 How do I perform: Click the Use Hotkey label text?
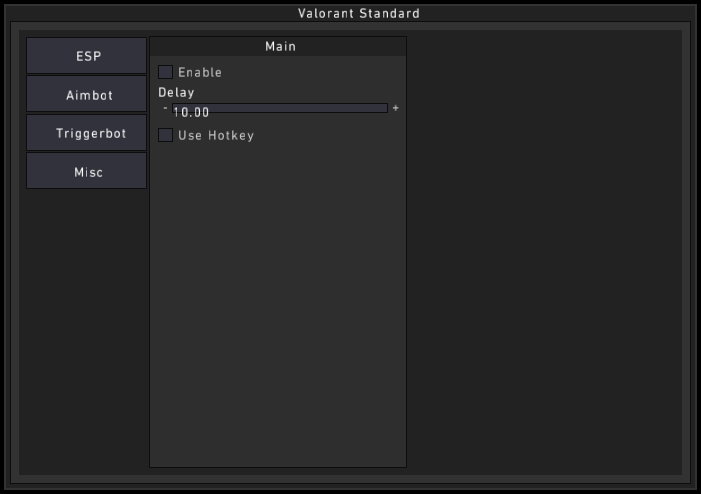[216, 135]
